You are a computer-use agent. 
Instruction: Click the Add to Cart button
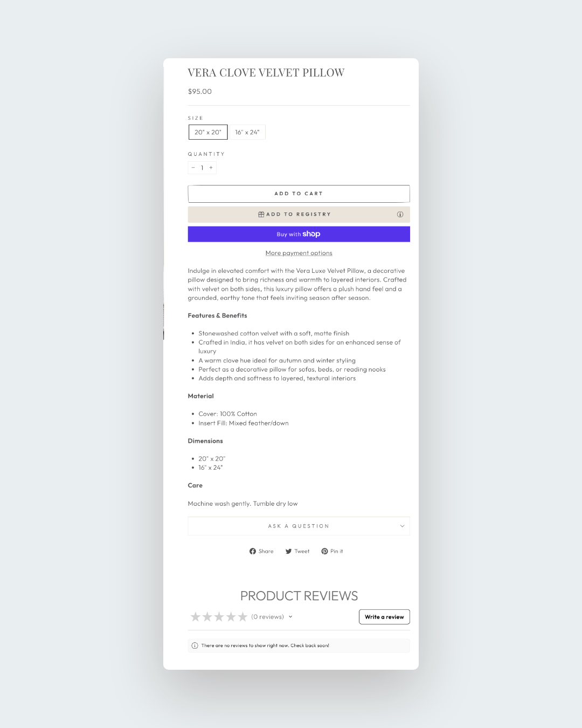pos(299,194)
